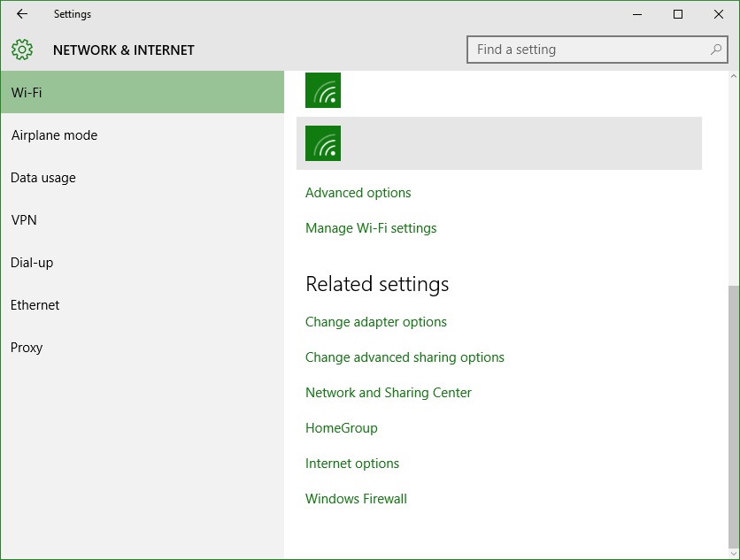Maximize the Settings window
740x560 pixels.
[678, 14]
